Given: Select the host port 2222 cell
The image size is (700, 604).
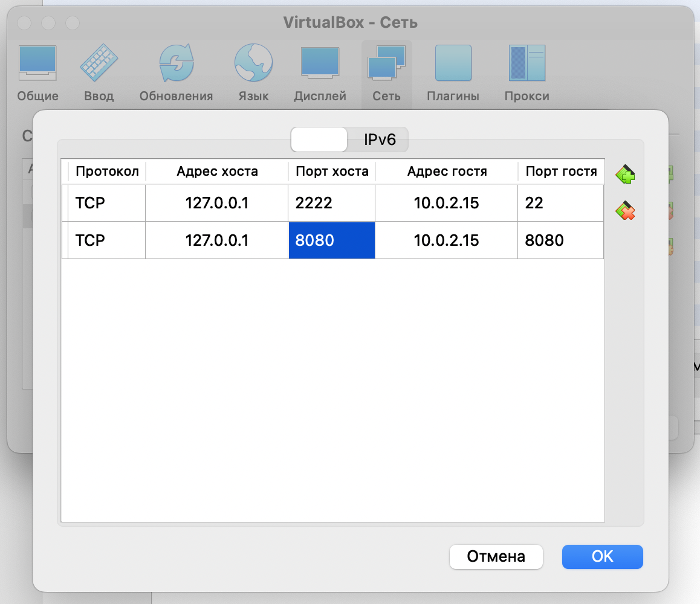Looking at the screenshot, I should (331, 202).
